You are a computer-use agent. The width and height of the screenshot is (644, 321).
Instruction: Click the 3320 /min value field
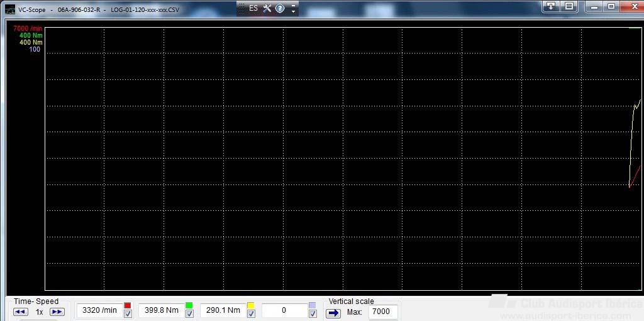click(x=99, y=310)
